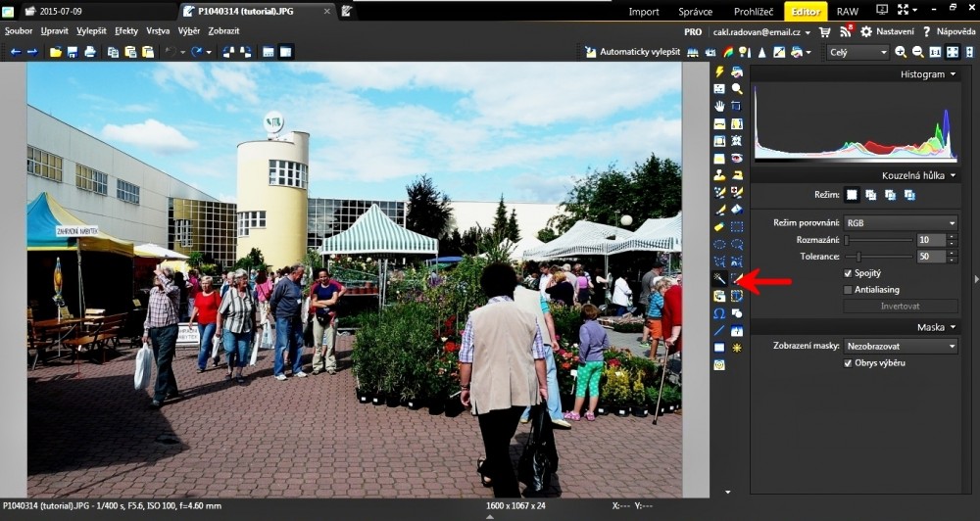Image resolution: width=980 pixels, height=521 pixels.
Task: Select the Zoom magnifier tool
Action: coord(736,89)
